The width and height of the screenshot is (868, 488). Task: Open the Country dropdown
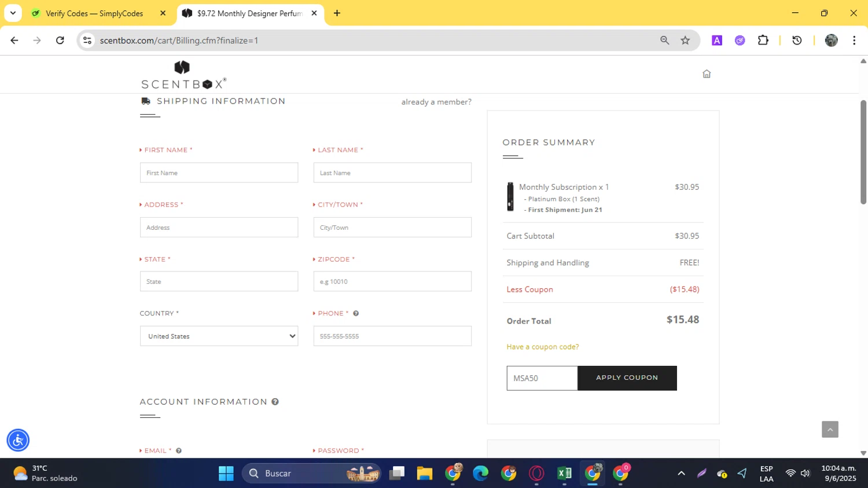(x=219, y=336)
